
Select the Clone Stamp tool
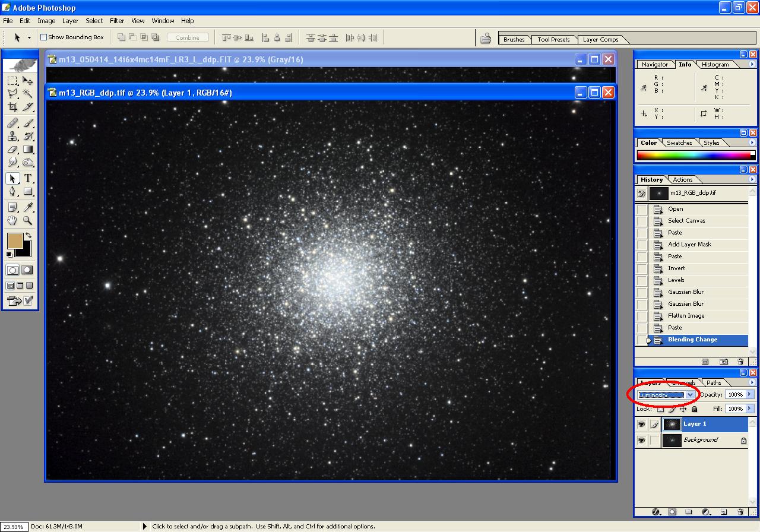click(12, 136)
